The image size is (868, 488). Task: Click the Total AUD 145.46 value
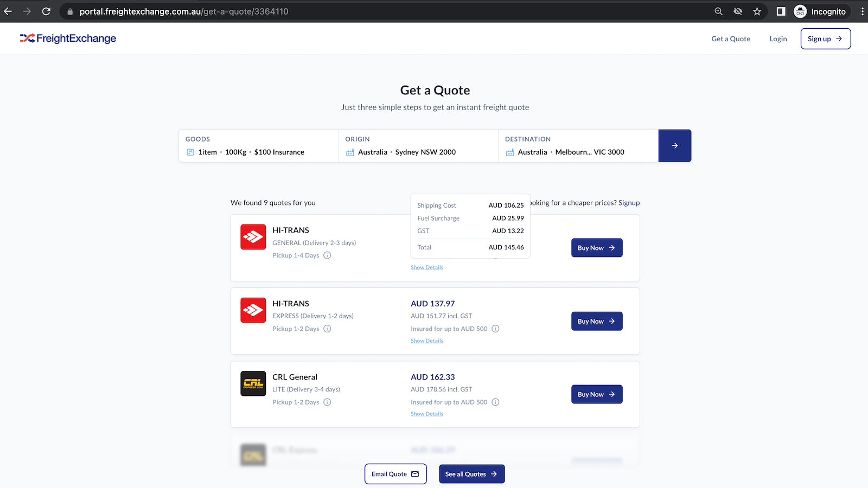pos(506,247)
